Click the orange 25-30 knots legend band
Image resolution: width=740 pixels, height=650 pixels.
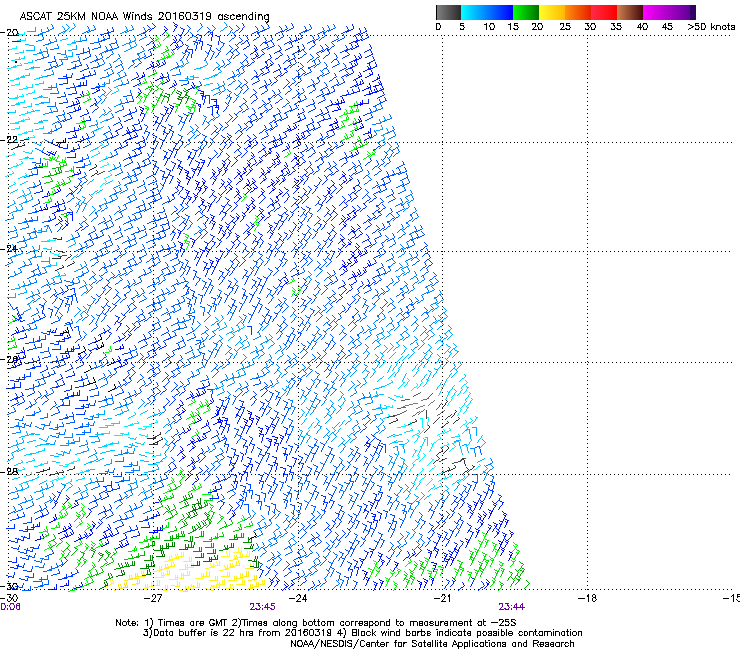point(578,12)
